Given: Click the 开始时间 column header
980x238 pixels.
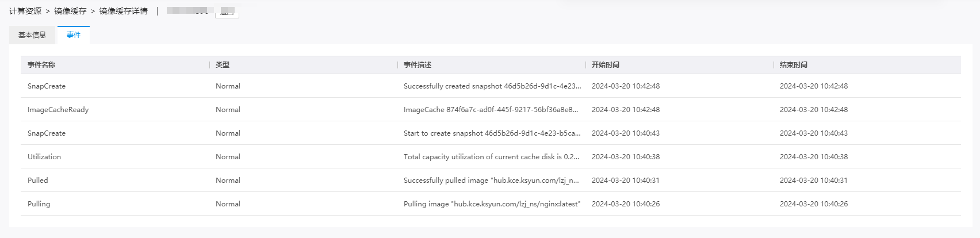Looking at the screenshot, I should pos(606,65).
